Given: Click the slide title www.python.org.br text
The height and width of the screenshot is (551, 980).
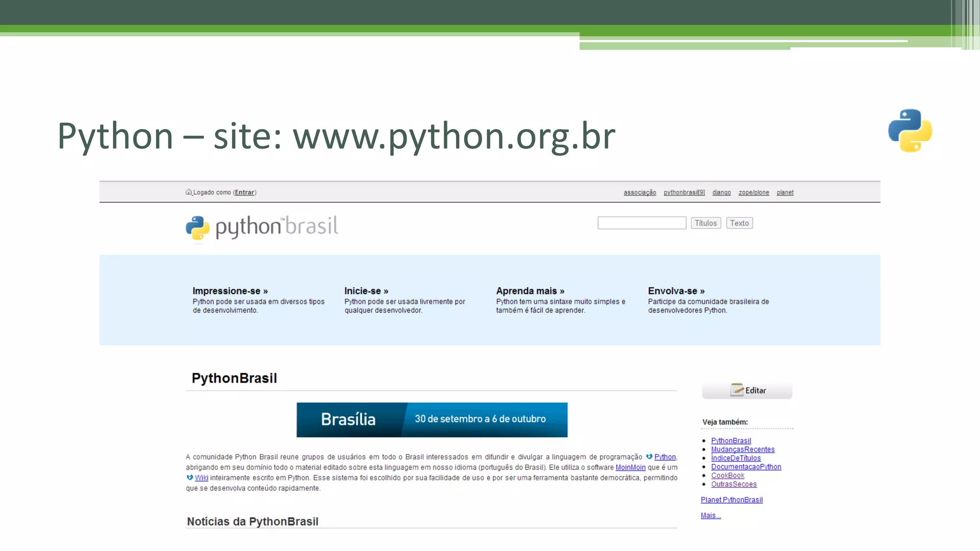Looking at the screenshot, I should 454,137.
